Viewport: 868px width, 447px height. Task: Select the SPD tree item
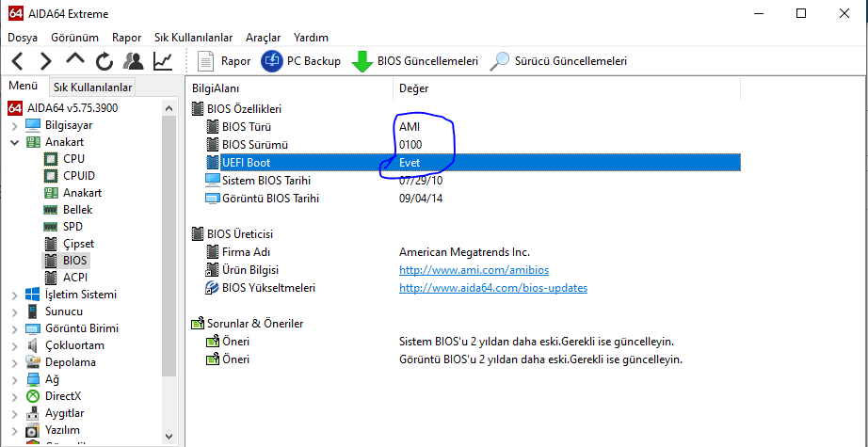click(x=72, y=227)
